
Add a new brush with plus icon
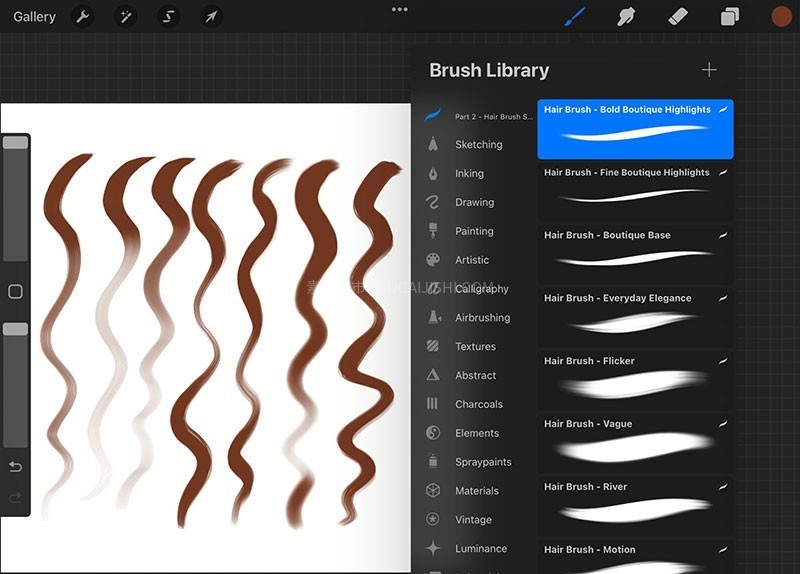tap(709, 70)
